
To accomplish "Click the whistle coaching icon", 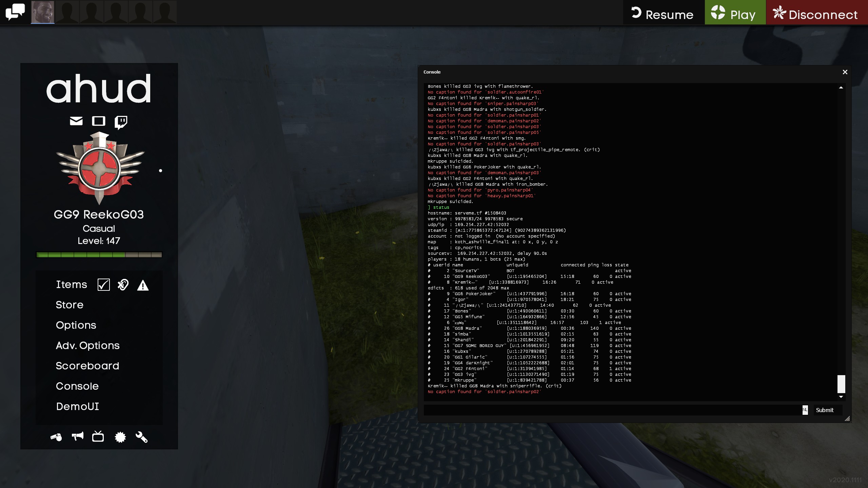I will click(56, 437).
